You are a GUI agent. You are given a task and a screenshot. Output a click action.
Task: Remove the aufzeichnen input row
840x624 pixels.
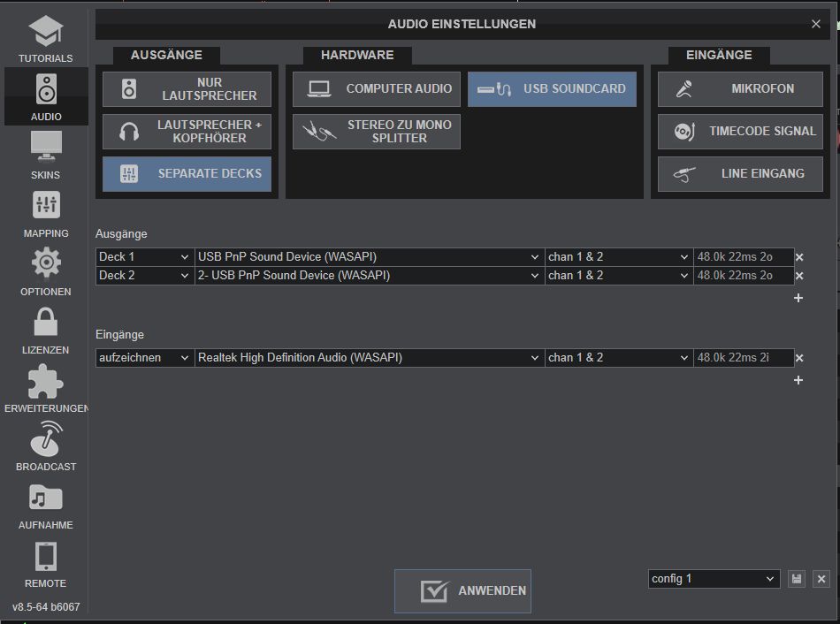(x=799, y=358)
